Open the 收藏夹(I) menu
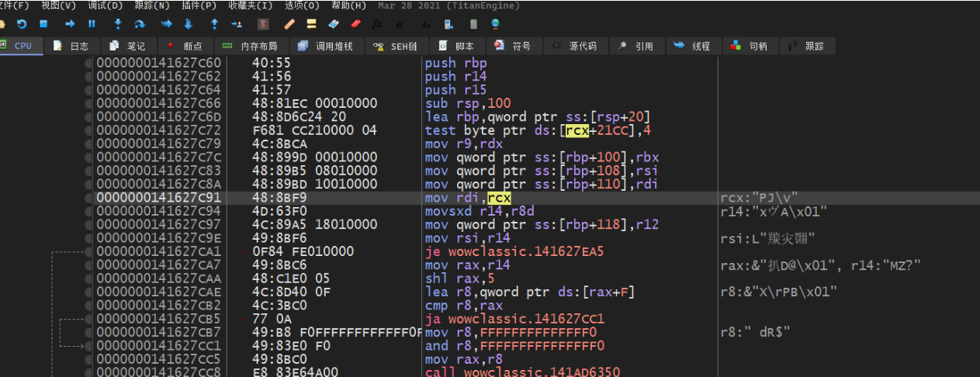 (x=250, y=5)
